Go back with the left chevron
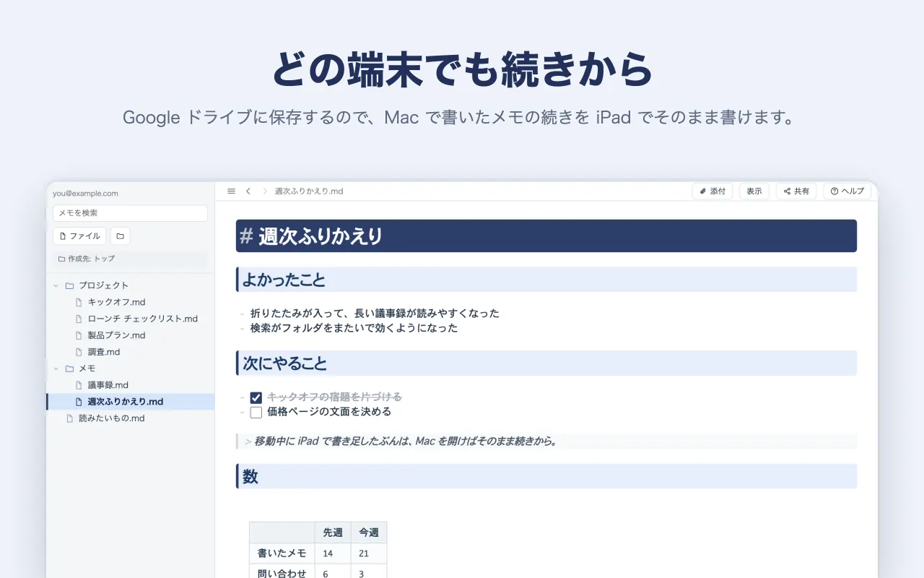924x578 pixels. [x=248, y=191]
